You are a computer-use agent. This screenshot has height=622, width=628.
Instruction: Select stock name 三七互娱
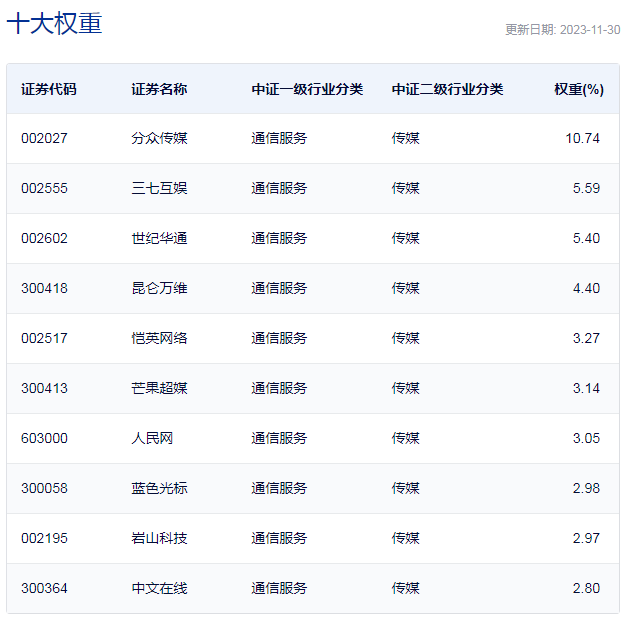[159, 188]
